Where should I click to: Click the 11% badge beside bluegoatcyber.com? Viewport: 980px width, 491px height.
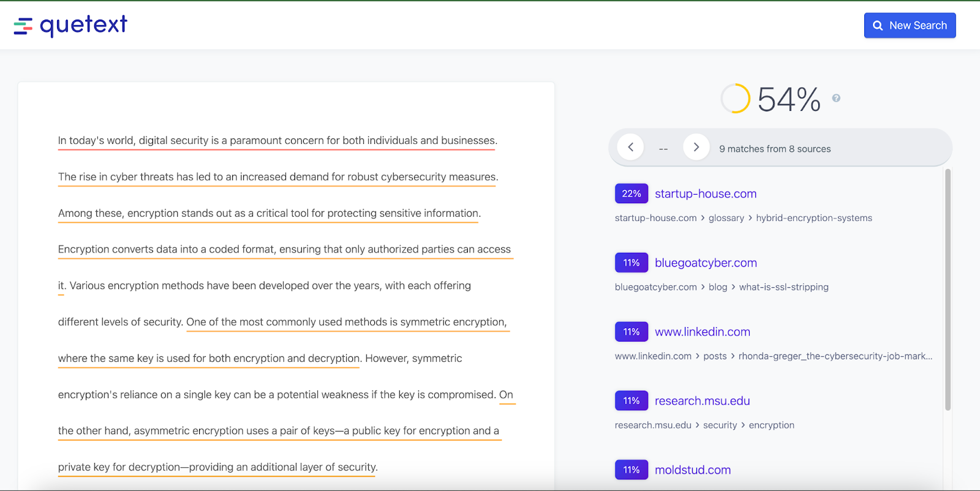pos(631,263)
